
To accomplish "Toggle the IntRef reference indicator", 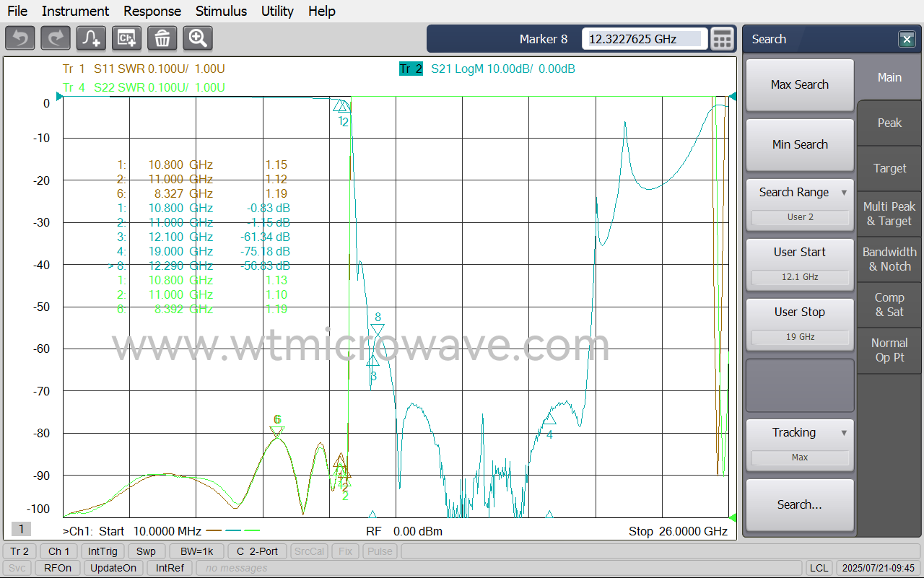I will (170, 568).
